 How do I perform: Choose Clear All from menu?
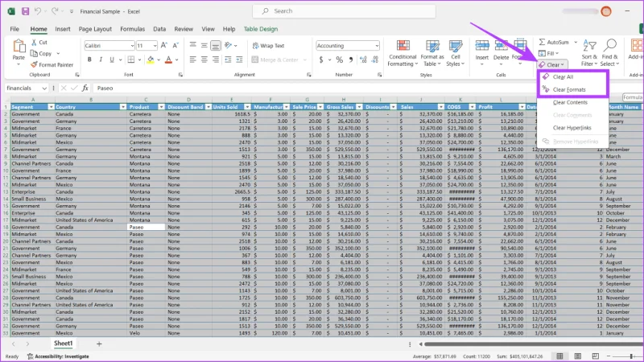[573, 76]
